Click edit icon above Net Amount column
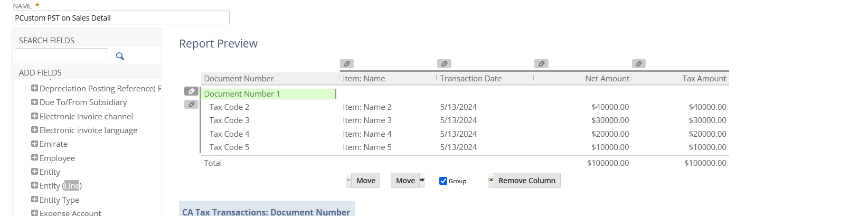 pos(541,64)
